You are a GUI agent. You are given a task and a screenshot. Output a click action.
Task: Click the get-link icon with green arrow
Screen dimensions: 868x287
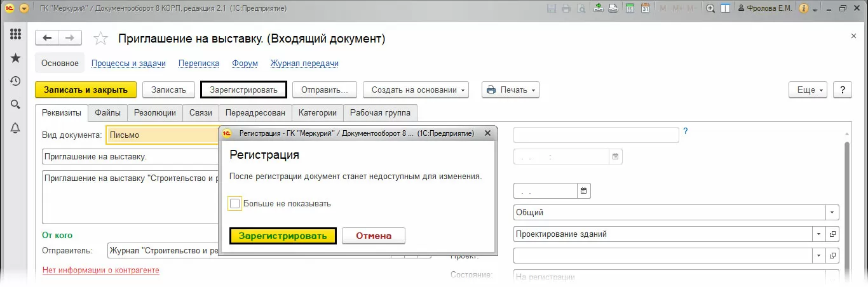pyautogui.click(x=599, y=9)
